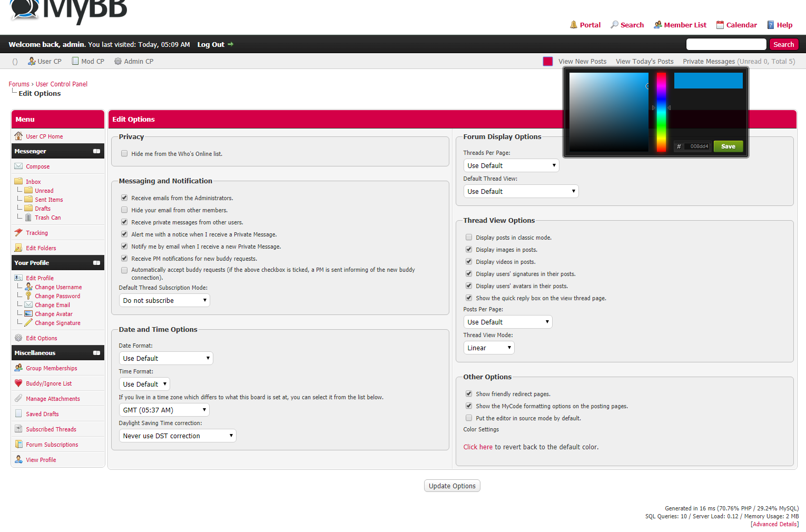Viewport: 806px width, 532px height.
Task: Tick Put the editor in source mode
Action: point(469,418)
